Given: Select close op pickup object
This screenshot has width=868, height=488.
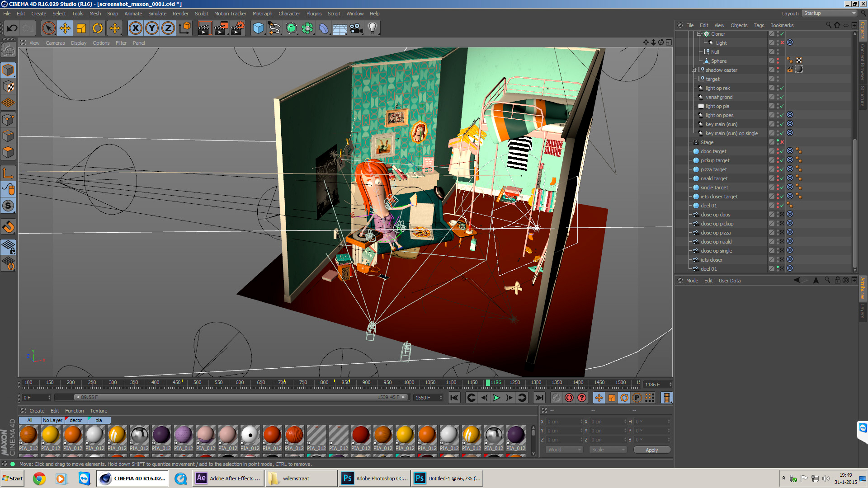Looking at the screenshot, I should [x=717, y=224].
